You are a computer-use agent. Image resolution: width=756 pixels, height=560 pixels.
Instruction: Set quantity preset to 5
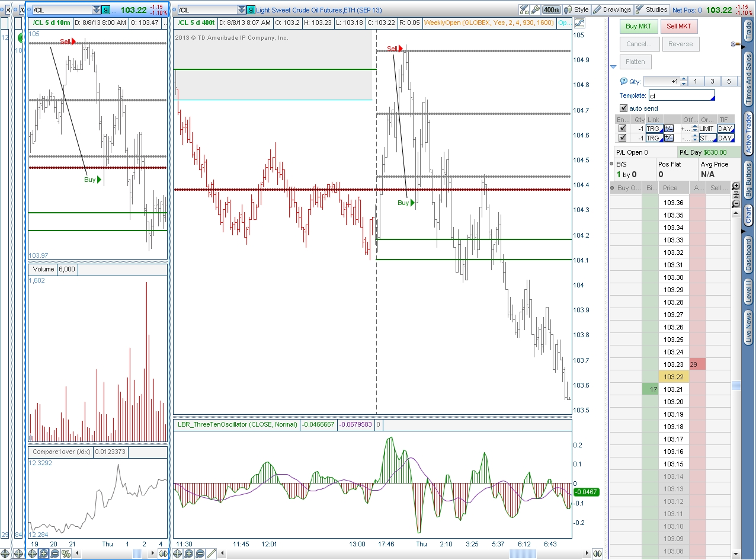tap(729, 82)
